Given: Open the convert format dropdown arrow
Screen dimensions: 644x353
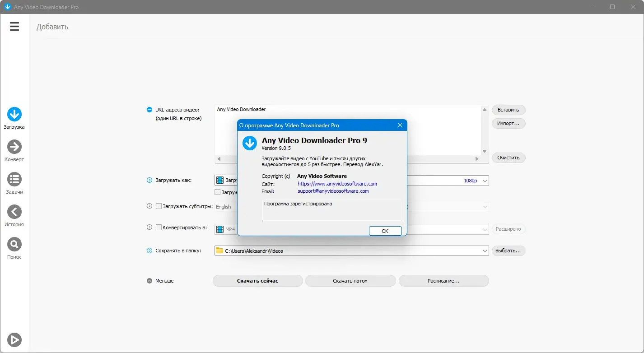Looking at the screenshot, I should point(485,229).
